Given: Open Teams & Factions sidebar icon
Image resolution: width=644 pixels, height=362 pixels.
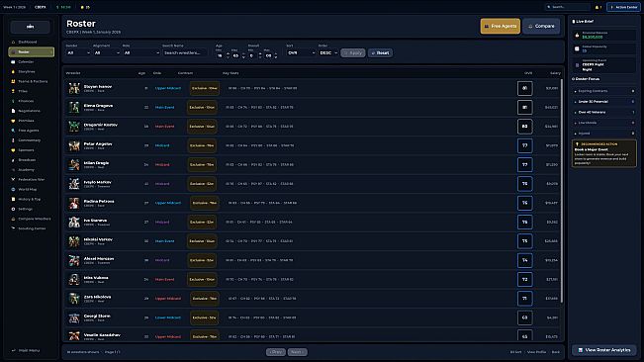Looking at the screenshot, I should click(x=13, y=82).
